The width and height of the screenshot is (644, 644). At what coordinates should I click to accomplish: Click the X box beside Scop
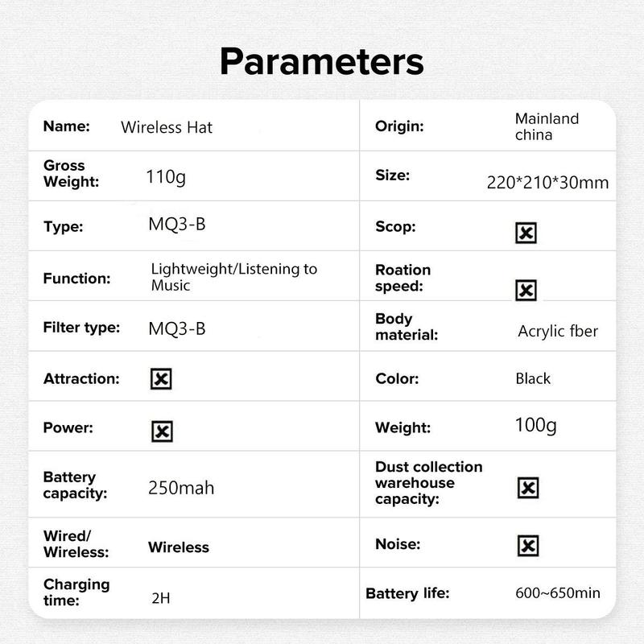click(526, 233)
